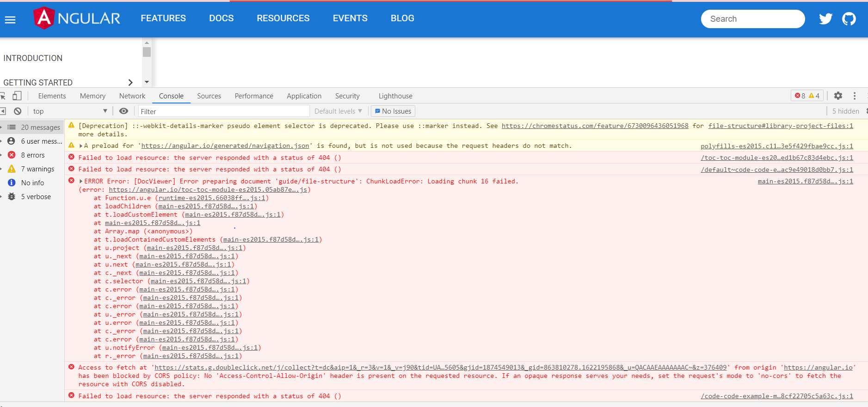
Task: Click the messages list icon in sidebar
Action: click(12, 127)
